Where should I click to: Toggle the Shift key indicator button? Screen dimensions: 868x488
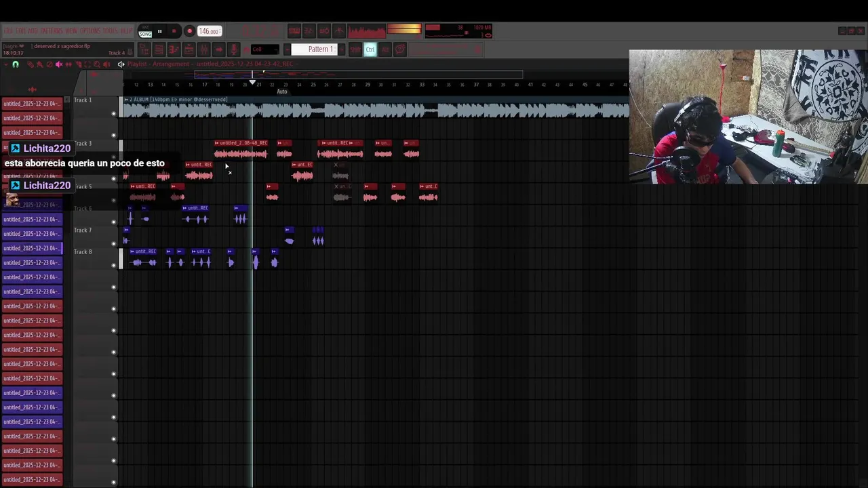pos(355,49)
